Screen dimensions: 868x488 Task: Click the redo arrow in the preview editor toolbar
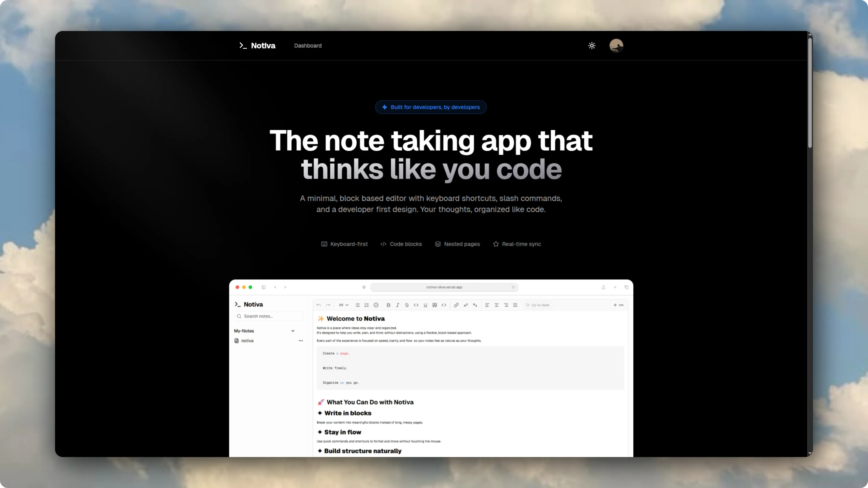click(328, 305)
